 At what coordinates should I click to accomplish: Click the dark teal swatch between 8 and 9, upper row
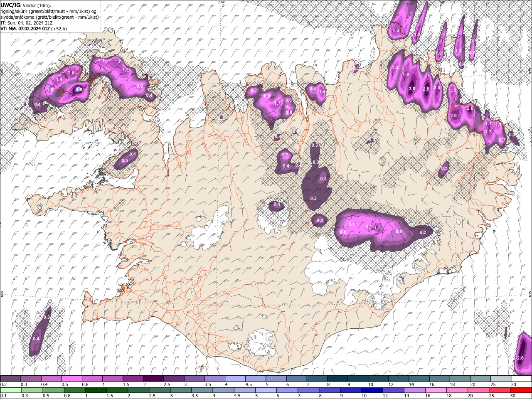coord(337,379)
